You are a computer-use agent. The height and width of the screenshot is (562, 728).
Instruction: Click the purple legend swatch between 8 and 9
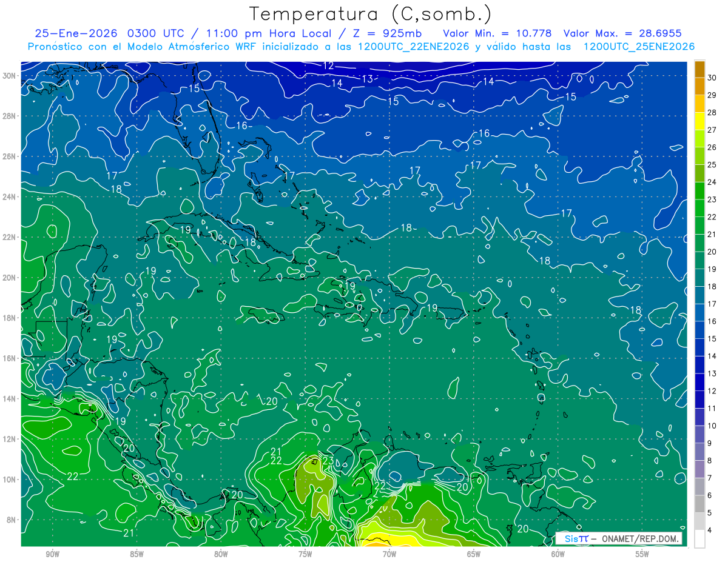[699, 452]
